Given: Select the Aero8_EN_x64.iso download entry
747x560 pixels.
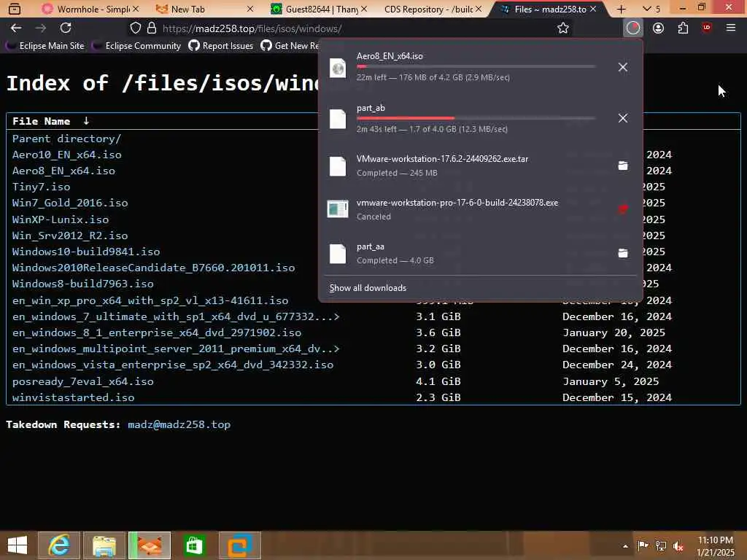Looking at the screenshot, I should click(467, 66).
